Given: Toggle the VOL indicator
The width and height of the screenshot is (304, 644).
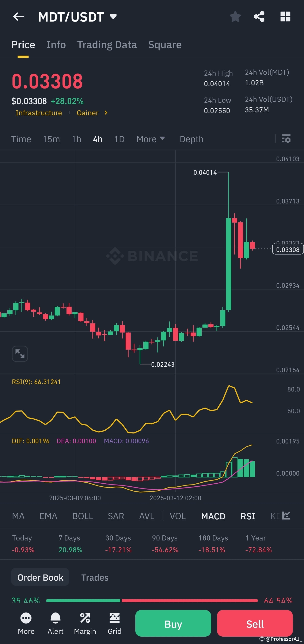Looking at the screenshot, I should tap(178, 516).
